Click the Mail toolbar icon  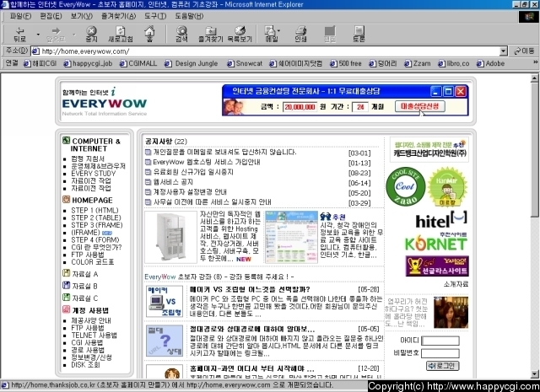click(271, 34)
